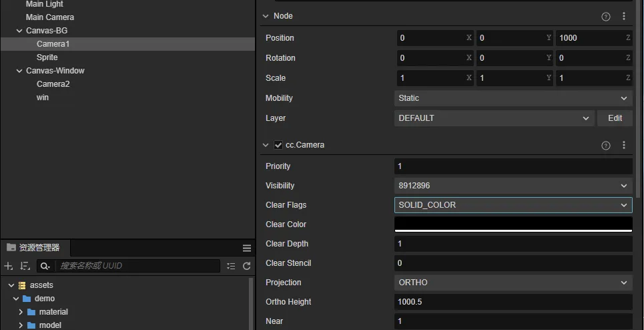Open asset search type filter
Viewport: 644px width, 330px height.
(x=45, y=266)
